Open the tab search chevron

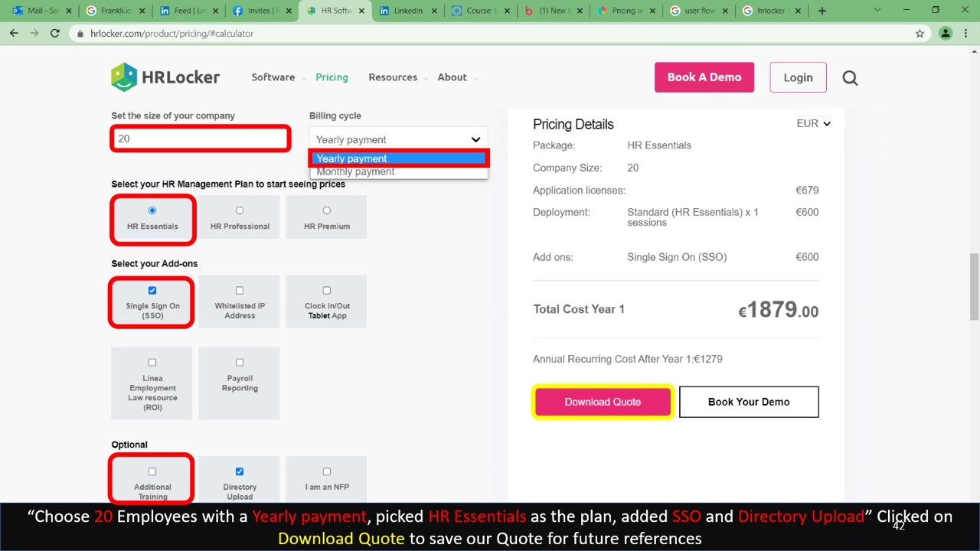877,11
